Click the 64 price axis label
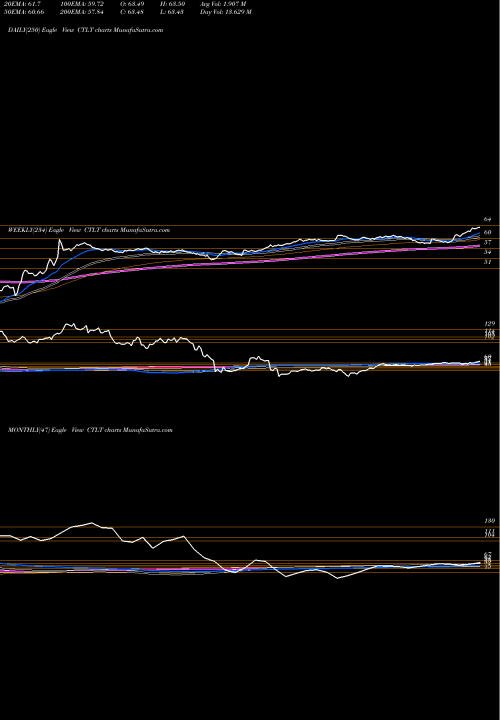 487,219
